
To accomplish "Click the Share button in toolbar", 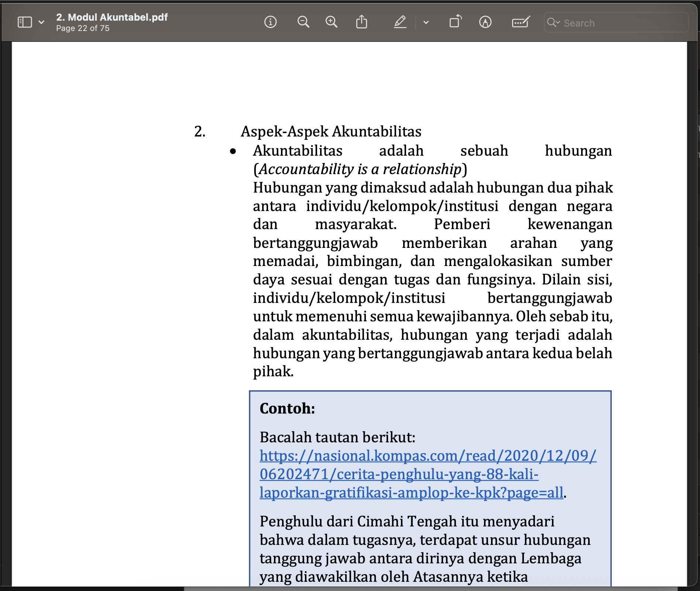I will (361, 22).
